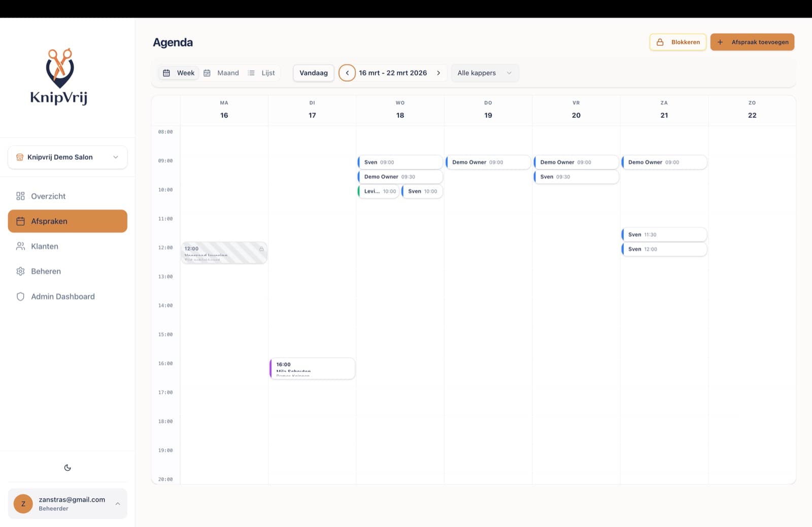Viewport: 812px width, 527px height.
Task: Go to next week arrow
Action: coord(438,73)
